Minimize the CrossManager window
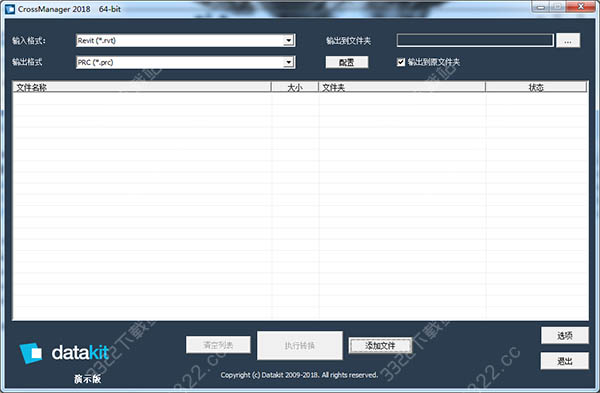This screenshot has width=600, height=393. coord(540,7)
